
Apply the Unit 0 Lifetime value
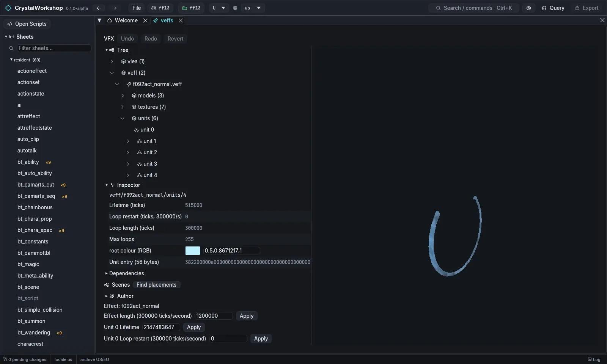click(194, 327)
